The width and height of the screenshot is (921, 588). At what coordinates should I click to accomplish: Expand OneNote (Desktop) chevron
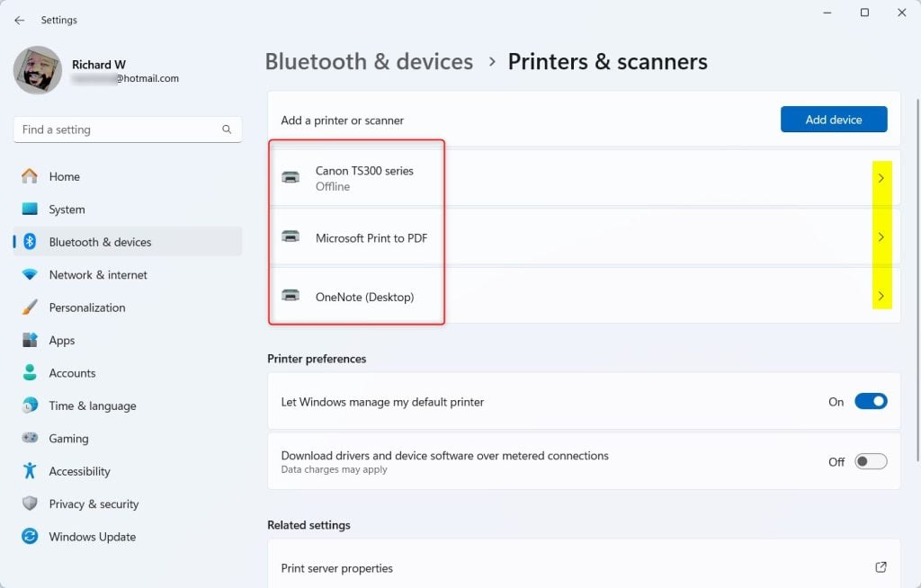[x=881, y=296]
